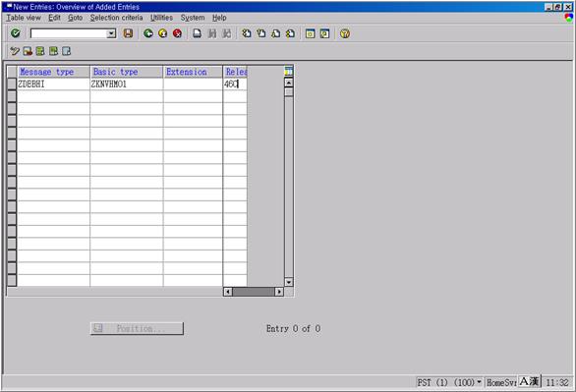
Task: Click the Save diskette icon
Action: [128, 33]
